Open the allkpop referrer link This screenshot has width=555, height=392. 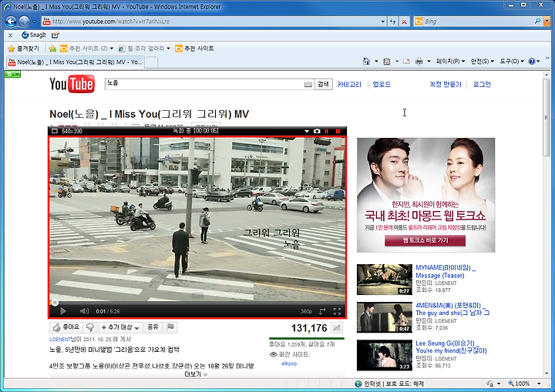(x=289, y=364)
